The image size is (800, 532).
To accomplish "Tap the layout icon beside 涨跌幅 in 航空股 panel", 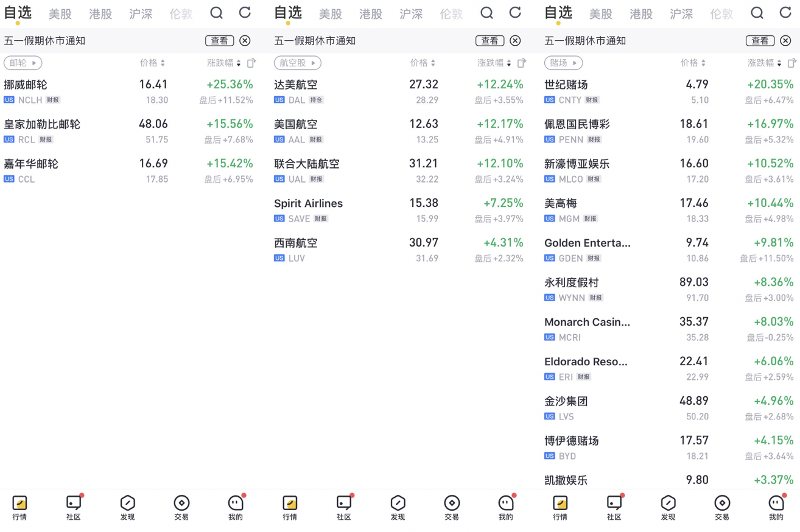I will pyautogui.click(x=521, y=63).
